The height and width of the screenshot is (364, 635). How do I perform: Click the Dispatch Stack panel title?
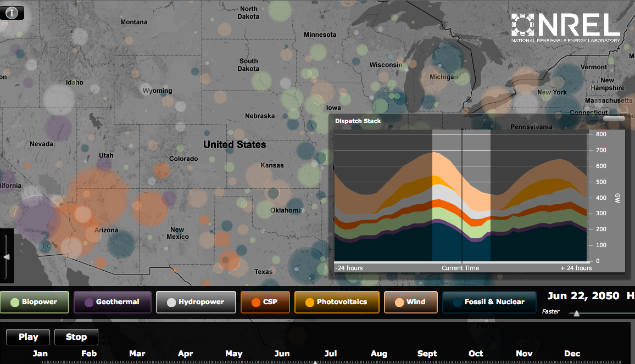(x=358, y=121)
